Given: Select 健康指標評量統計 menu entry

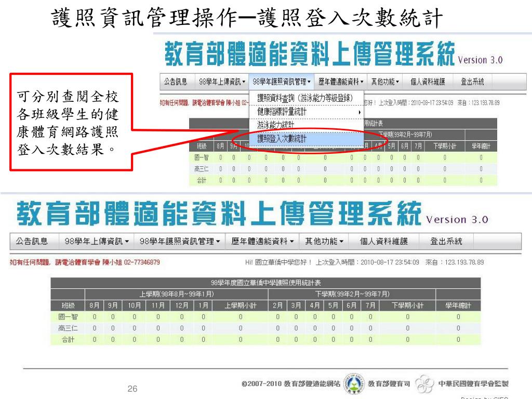Looking at the screenshot, I should coord(305,112).
